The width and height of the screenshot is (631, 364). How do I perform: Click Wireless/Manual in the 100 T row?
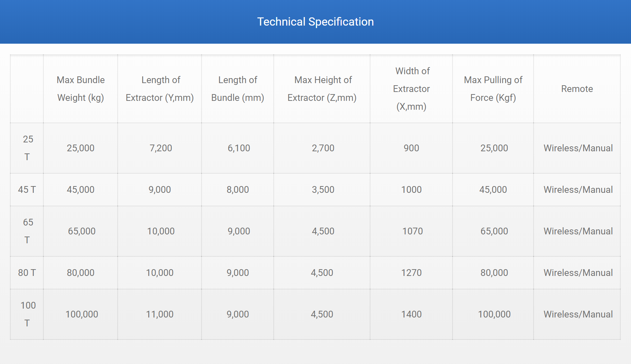pos(578,314)
